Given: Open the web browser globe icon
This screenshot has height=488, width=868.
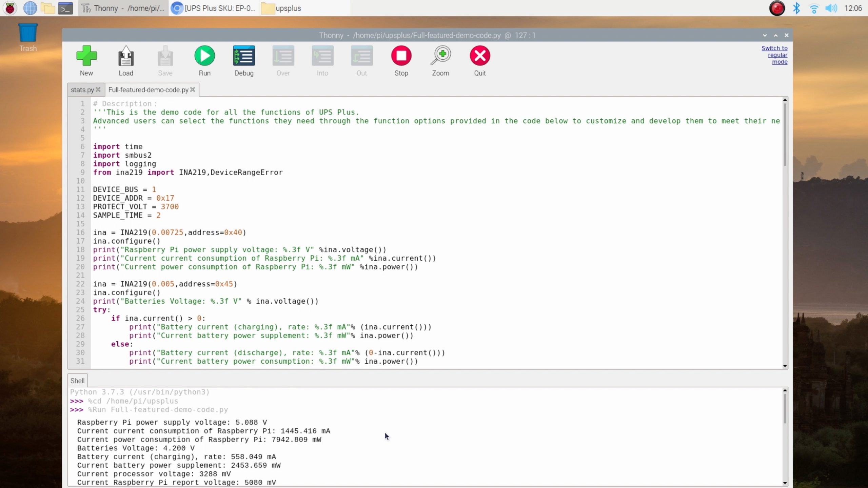Looking at the screenshot, I should pos(30,8).
